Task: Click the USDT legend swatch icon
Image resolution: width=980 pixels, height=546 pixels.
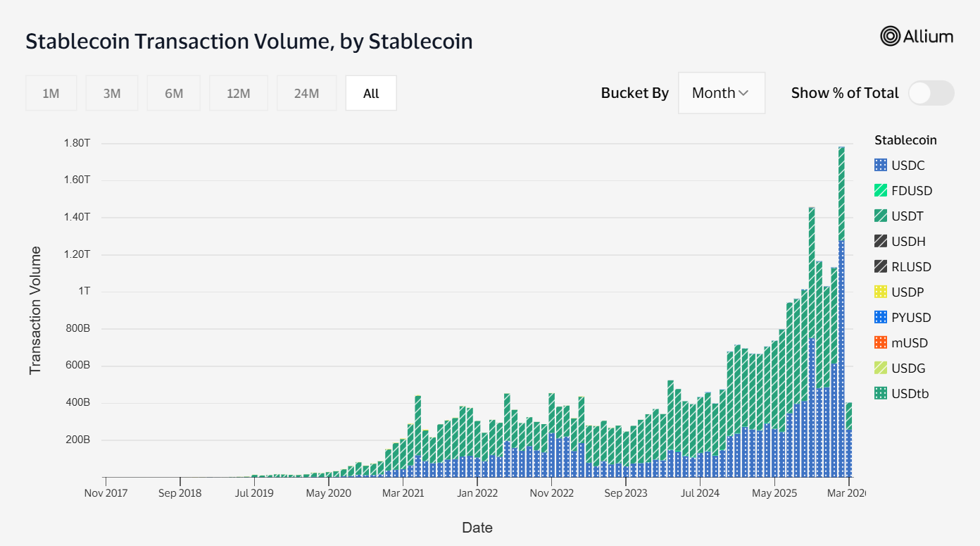Action: (x=880, y=216)
